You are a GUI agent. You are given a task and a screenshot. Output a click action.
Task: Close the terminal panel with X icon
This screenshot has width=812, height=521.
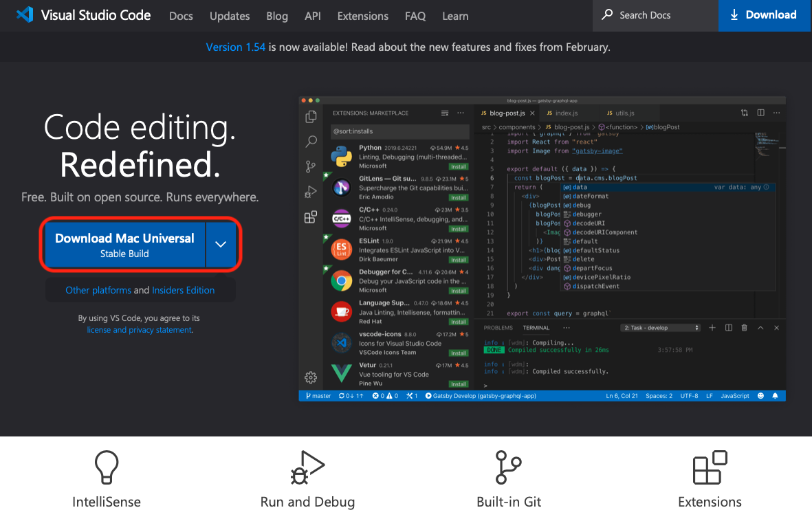tap(776, 328)
